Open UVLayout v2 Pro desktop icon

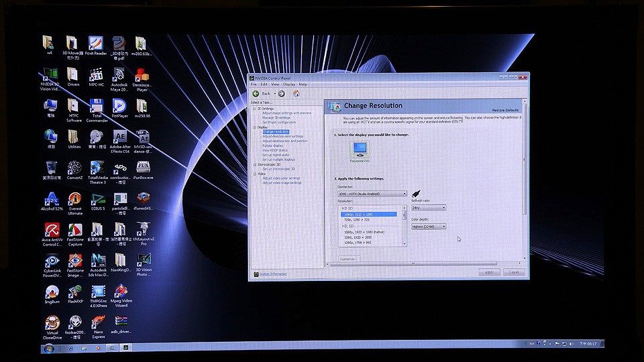point(144,234)
